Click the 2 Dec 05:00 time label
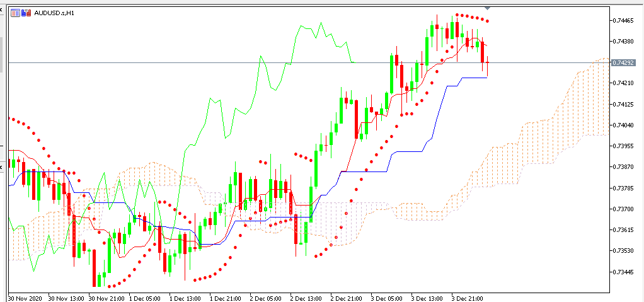The width and height of the screenshot is (644, 302). (266, 298)
